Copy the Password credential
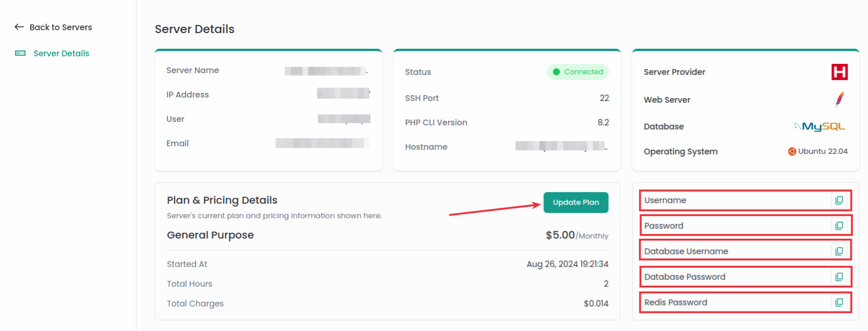868x331 pixels. 838,226
